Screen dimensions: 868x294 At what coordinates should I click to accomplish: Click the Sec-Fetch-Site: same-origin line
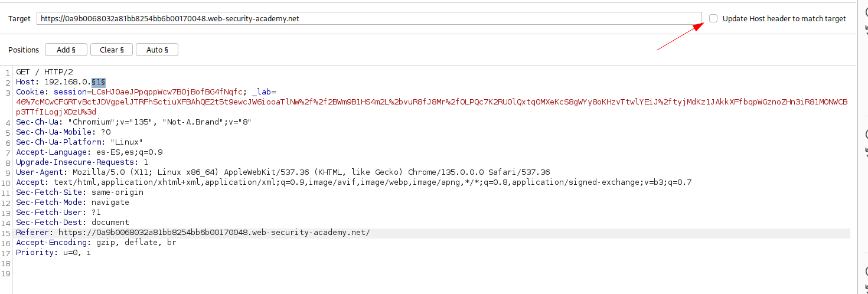80,192
